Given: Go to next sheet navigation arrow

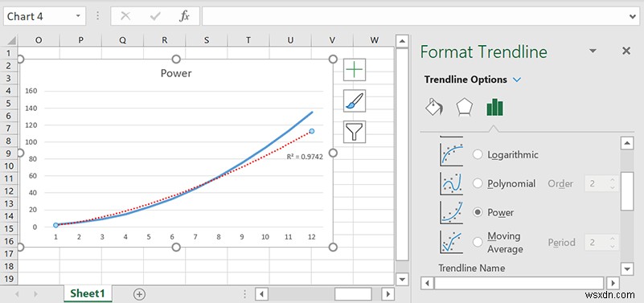Looking at the screenshot, I should [35, 294].
